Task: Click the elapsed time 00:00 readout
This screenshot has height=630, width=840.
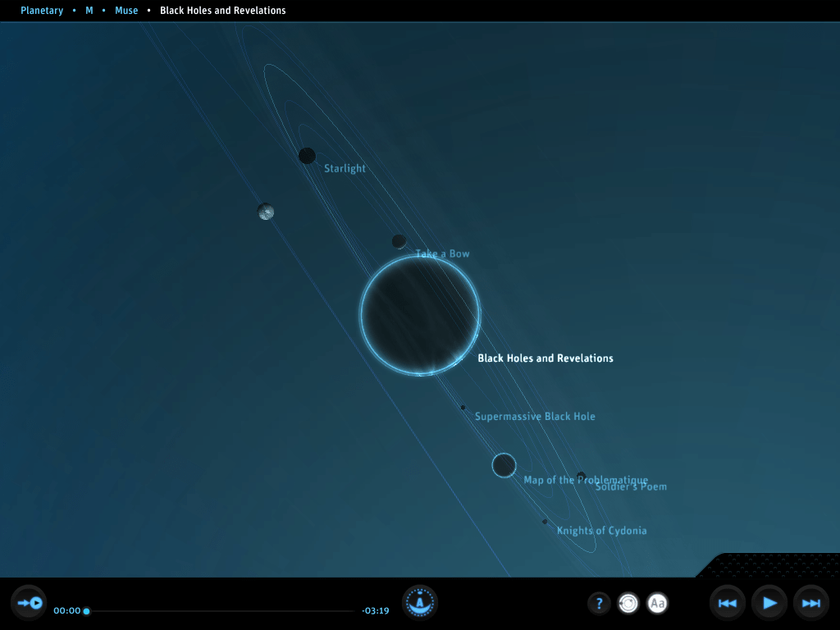Action: pyautogui.click(x=67, y=610)
